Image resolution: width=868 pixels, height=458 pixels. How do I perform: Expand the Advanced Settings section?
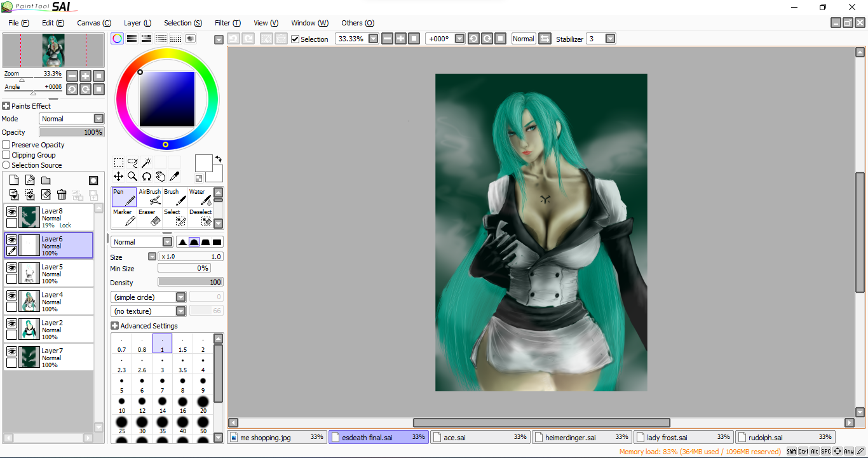(114, 326)
